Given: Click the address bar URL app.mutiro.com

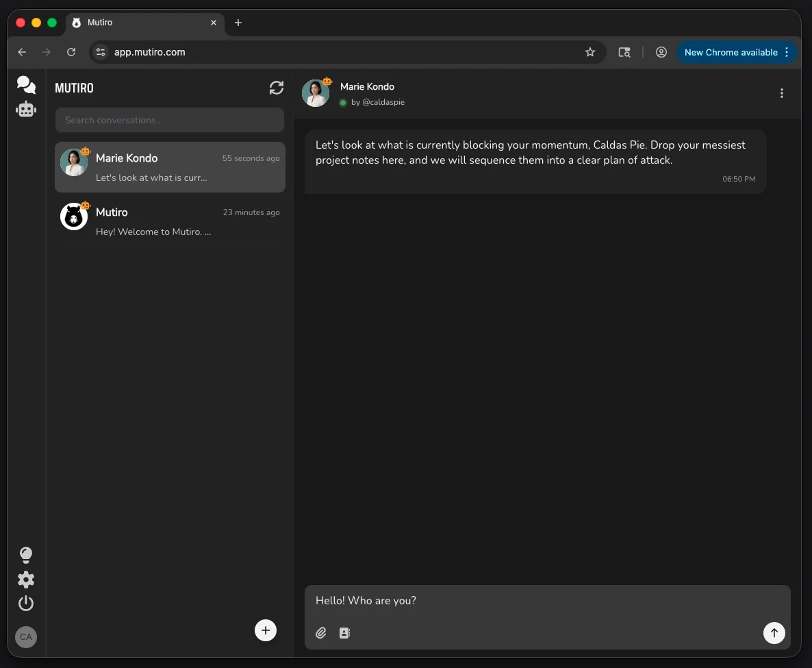Looking at the screenshot, I should tap(150, 52).
